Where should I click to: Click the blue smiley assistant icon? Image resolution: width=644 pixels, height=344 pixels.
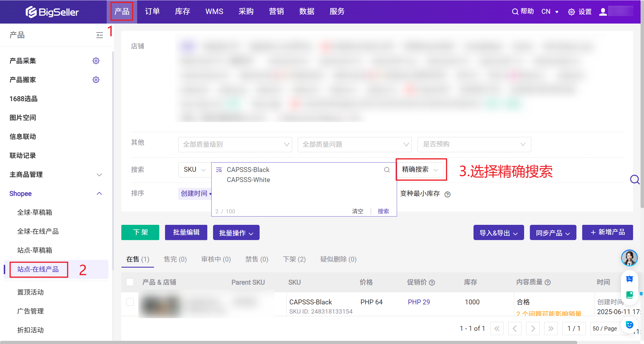pos(629,324)
